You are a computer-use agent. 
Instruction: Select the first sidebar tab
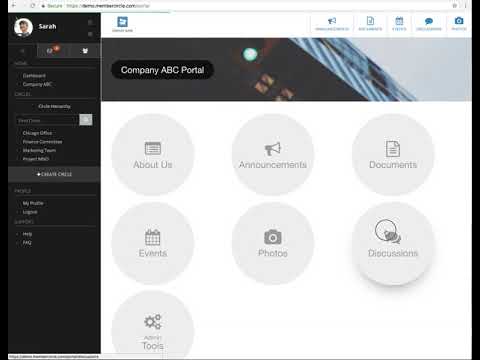[x=22, y=51]
